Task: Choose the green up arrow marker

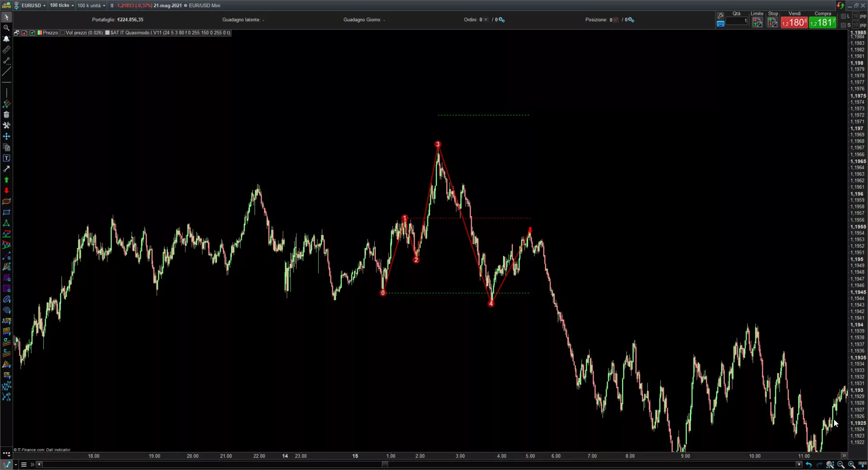Action: [6, 180]
